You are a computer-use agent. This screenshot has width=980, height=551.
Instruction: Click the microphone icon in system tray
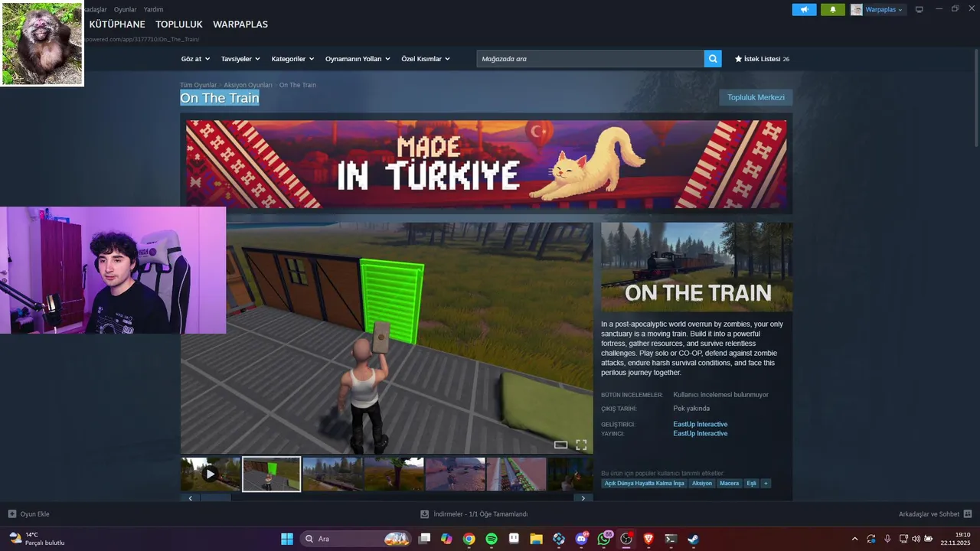tap(887, 539)
